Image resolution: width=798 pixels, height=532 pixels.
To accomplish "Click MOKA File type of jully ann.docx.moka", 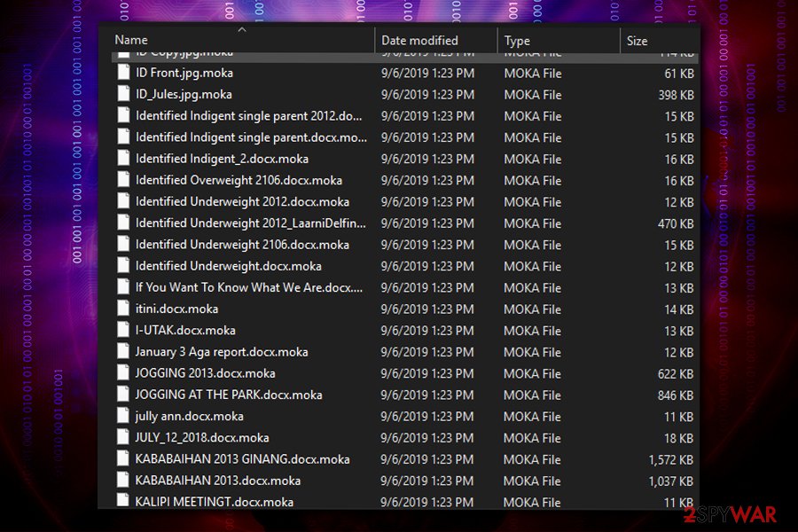I will [x=532, y=417].
